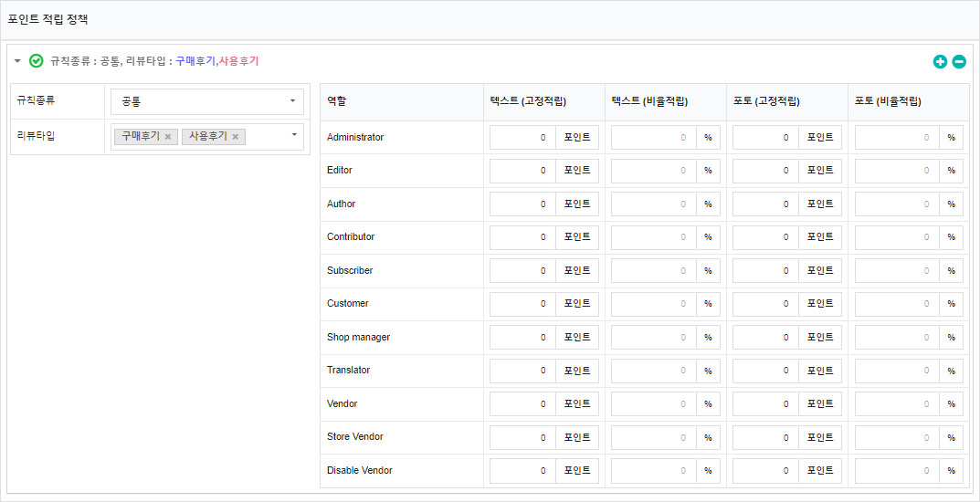Click the Customer 포토 고정적립 points field
This screenshot has height=502, width=980.
coord(765,303)
